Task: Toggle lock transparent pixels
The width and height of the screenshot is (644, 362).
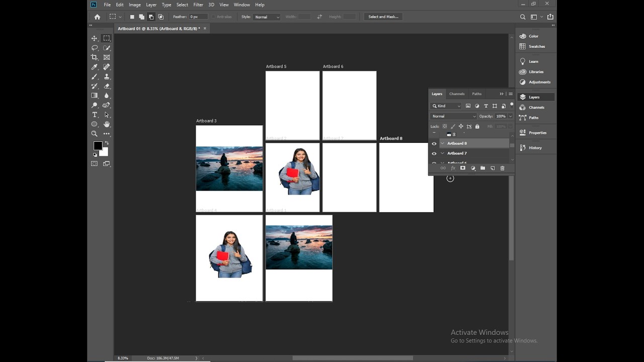Action: [x=445, y=126]
